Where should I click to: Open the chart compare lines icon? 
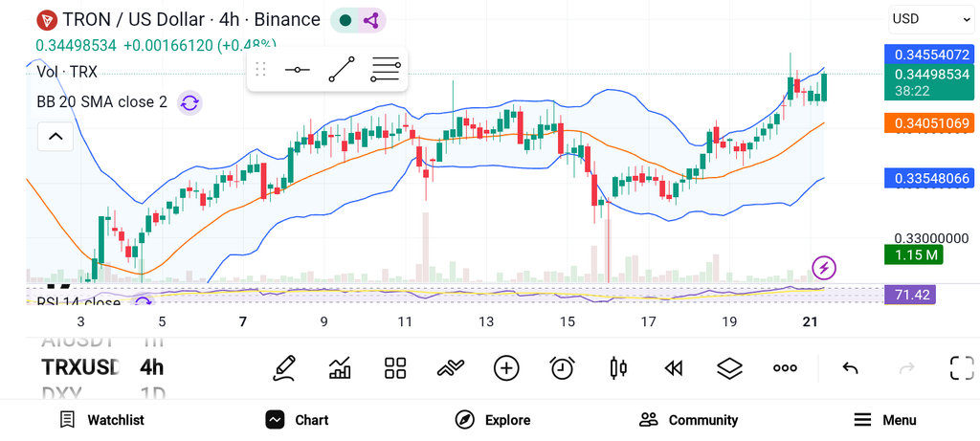[451, 368]
